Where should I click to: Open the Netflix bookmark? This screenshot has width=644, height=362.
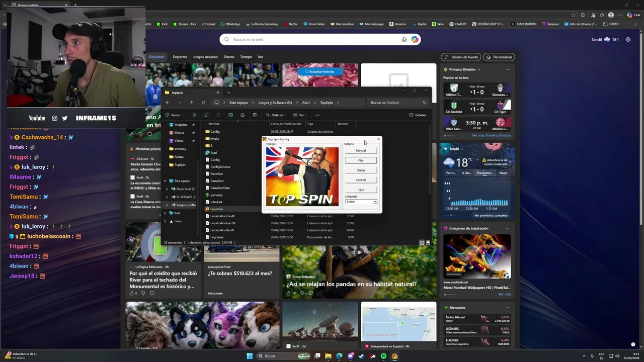pyautogui.click(x=290, y=24)
